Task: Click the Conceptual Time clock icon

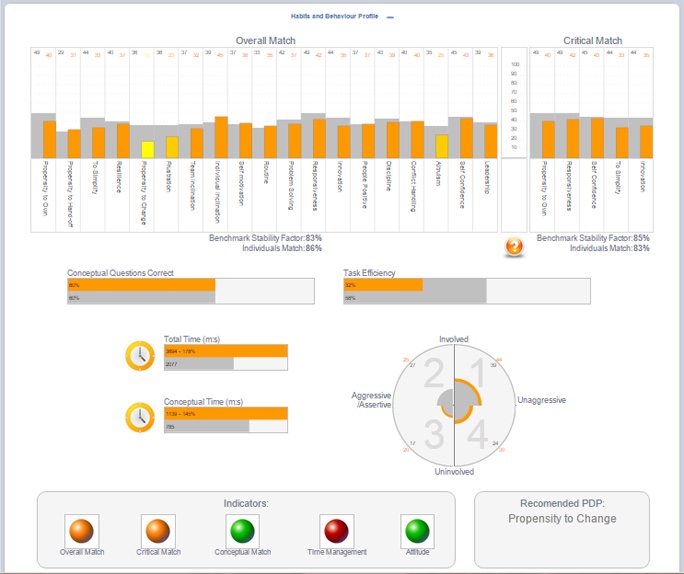Action: tap(139, 415)
